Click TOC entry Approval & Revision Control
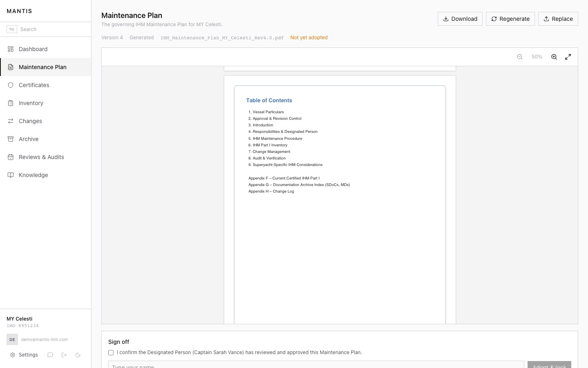 [275, 119]
